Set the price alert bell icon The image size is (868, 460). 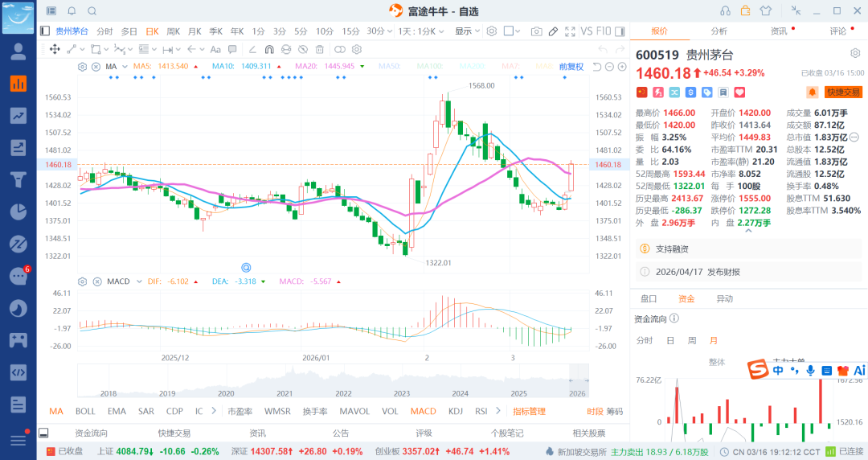coord(813,92)
